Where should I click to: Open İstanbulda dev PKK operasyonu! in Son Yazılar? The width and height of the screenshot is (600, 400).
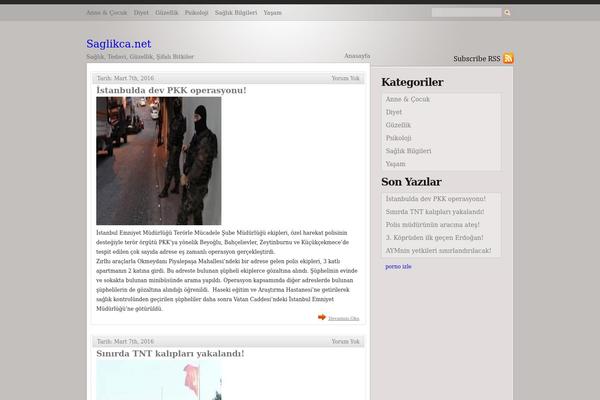pyautogui.click(x=435, y=199)
